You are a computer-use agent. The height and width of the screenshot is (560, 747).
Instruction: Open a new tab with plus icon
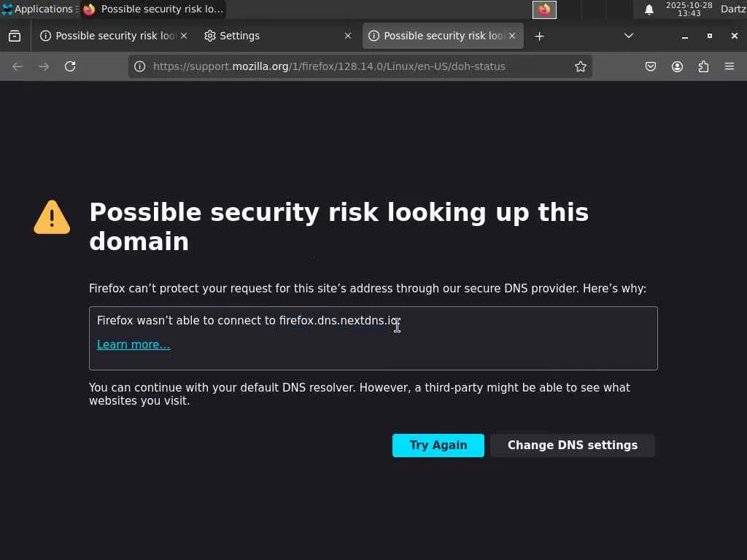539,36
